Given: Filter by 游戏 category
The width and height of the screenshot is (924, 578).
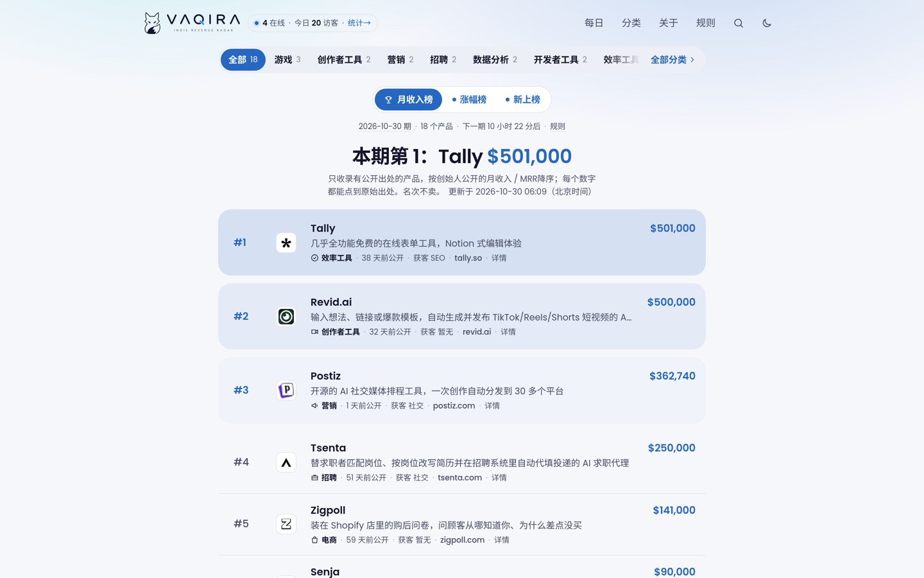Looking at the screenshot, I should click(x=287, y=60).
